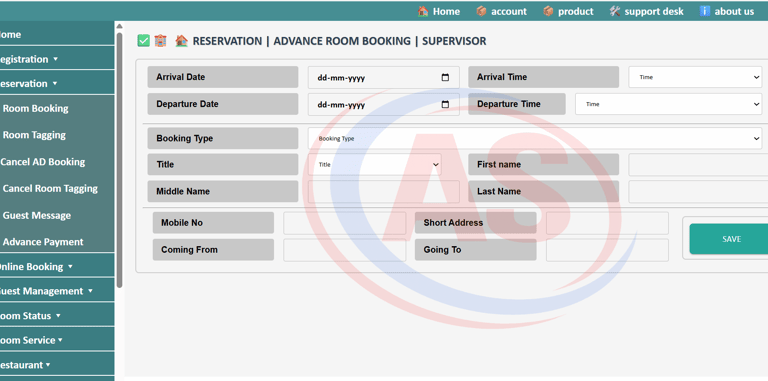Click the Middle Name input field
The image size is (768, 381).
(384, 191)
